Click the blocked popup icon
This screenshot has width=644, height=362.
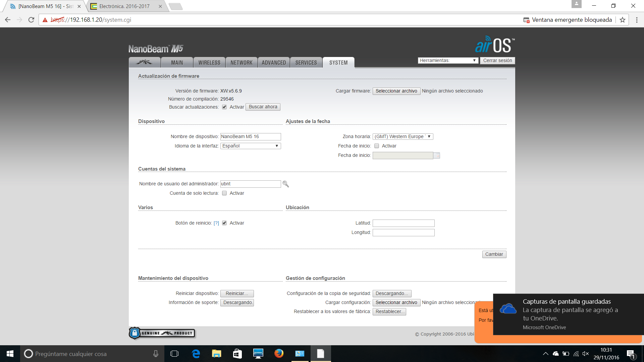(x=526, y=20)
